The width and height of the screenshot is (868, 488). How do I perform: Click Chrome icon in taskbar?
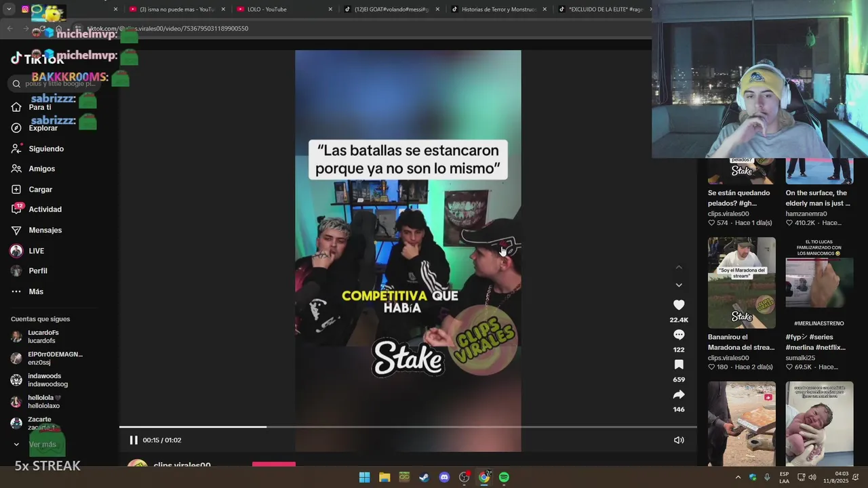tap(484, 477)
